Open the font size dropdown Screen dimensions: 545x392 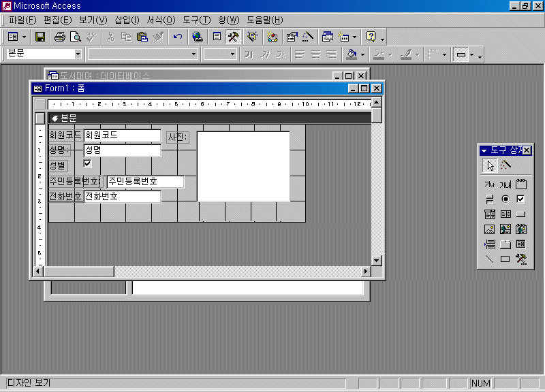coord(232,54)
